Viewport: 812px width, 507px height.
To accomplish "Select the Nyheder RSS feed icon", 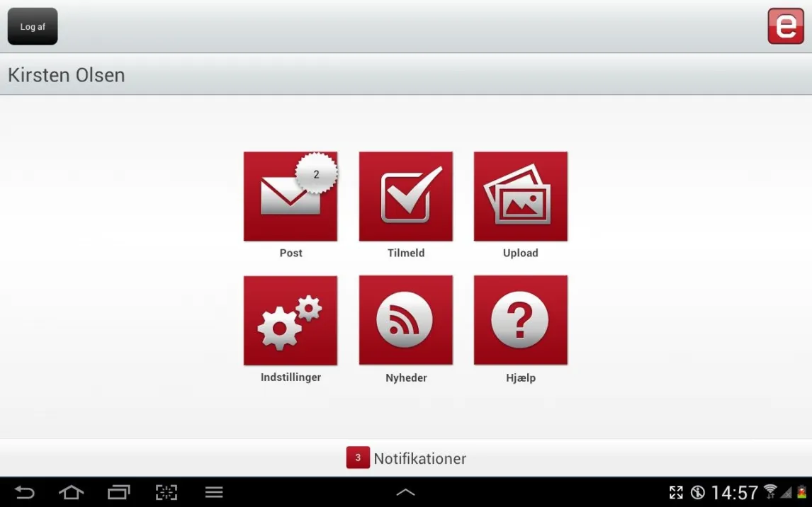I will (405, 321).
